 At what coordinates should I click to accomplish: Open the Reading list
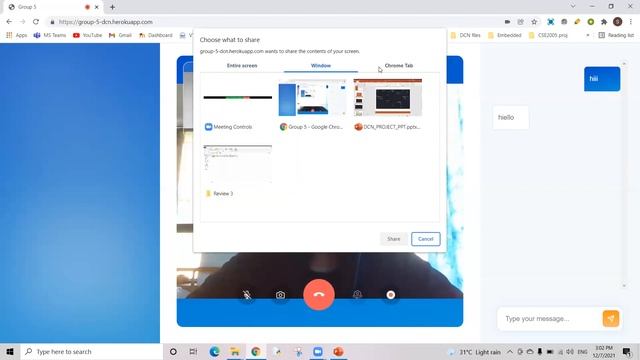point(616,36)
